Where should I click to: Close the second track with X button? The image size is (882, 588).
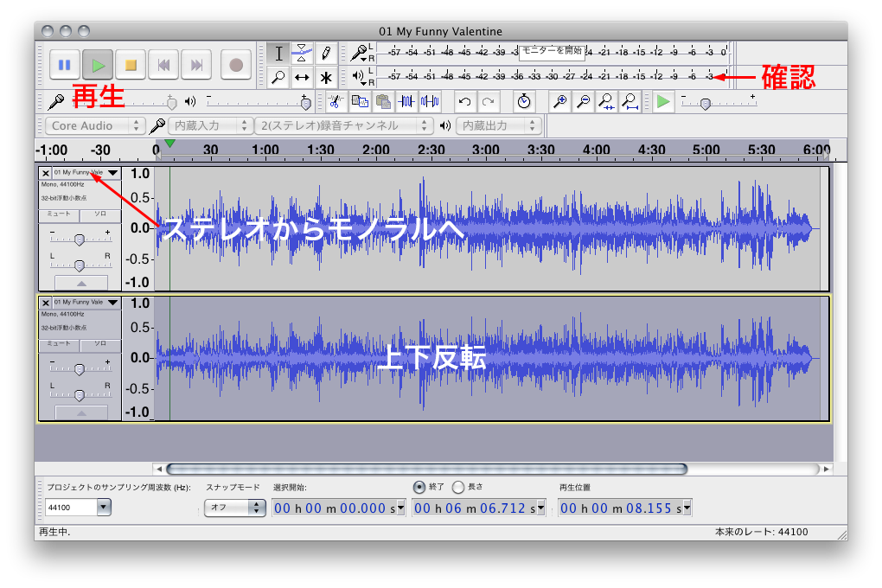[45, 303]
